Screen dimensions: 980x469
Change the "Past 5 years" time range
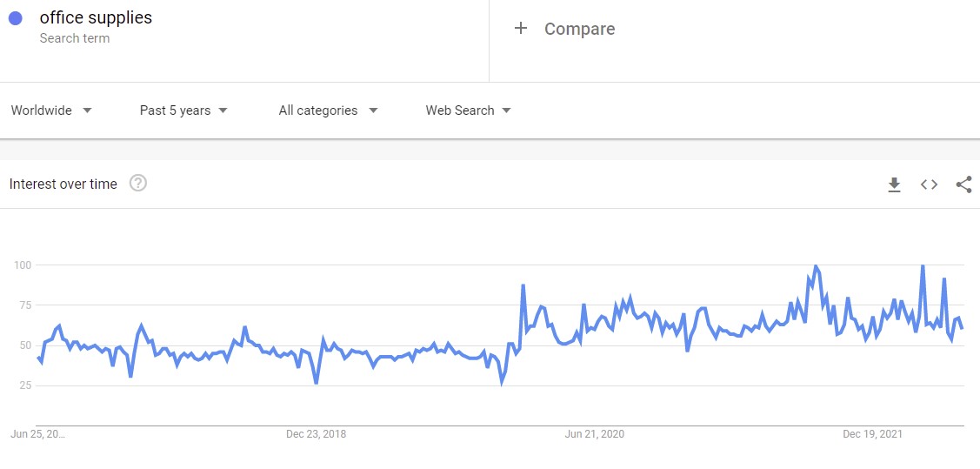tap(183, 111)
